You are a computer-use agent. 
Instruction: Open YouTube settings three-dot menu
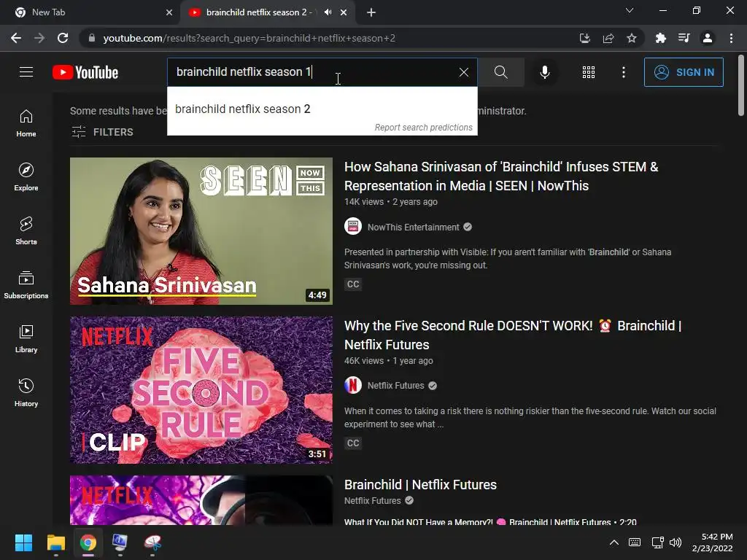point(624,72)
